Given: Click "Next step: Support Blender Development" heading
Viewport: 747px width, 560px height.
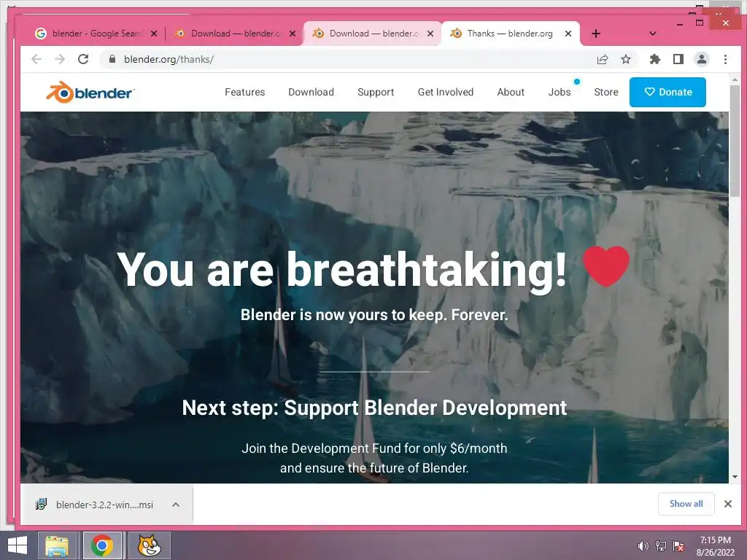Looking at the screenshot, I should [x=374, y=408].
